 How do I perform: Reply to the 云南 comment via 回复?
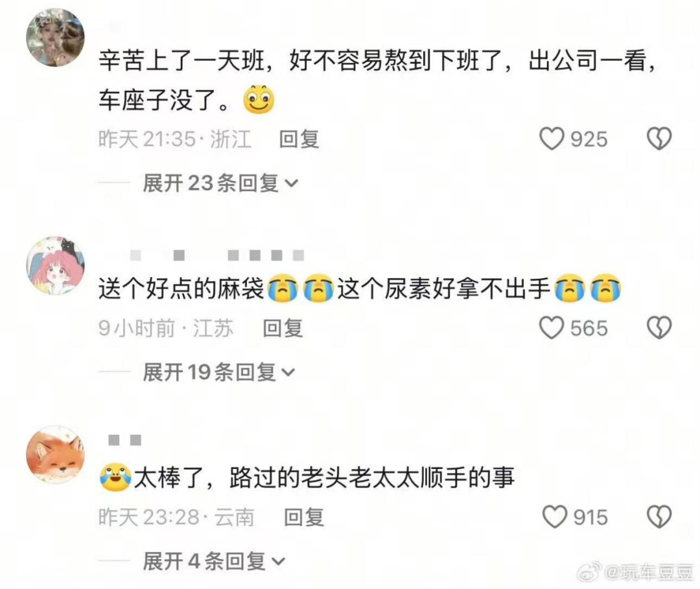click(x=303, y=517)
